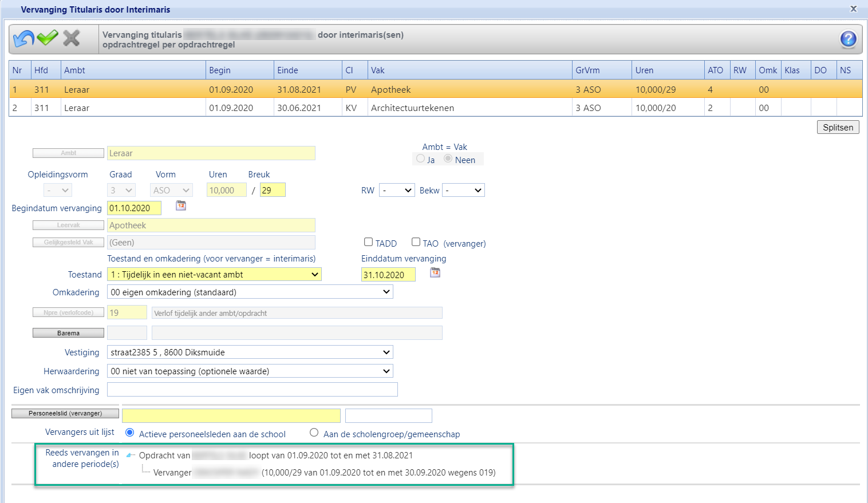Screen dimensions: 868x503
Task: Click the ATO column header
Action: point(717,70)
